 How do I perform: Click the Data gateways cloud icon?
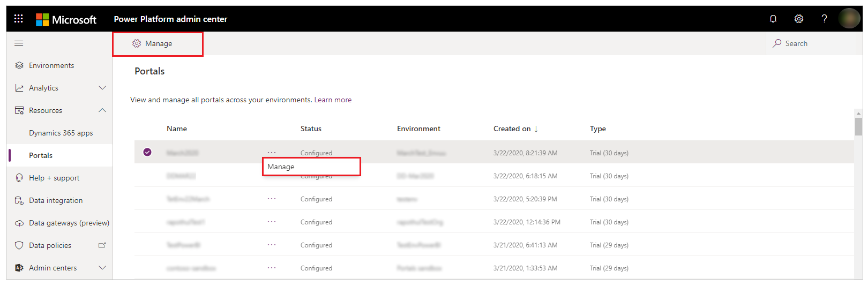point(19,223)
